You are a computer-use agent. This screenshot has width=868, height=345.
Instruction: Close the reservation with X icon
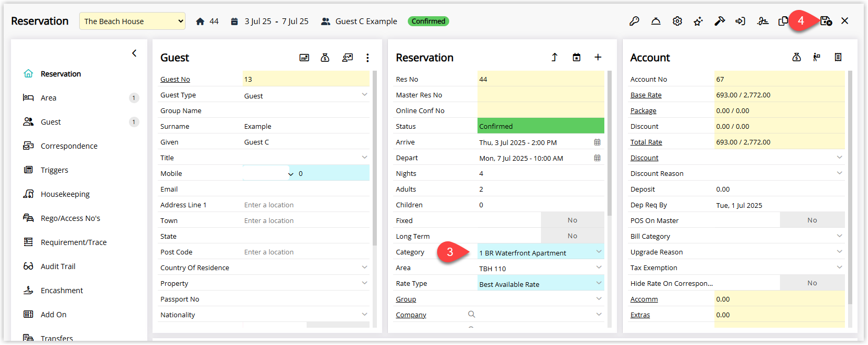pyautogui.click(x=845, y=21)
